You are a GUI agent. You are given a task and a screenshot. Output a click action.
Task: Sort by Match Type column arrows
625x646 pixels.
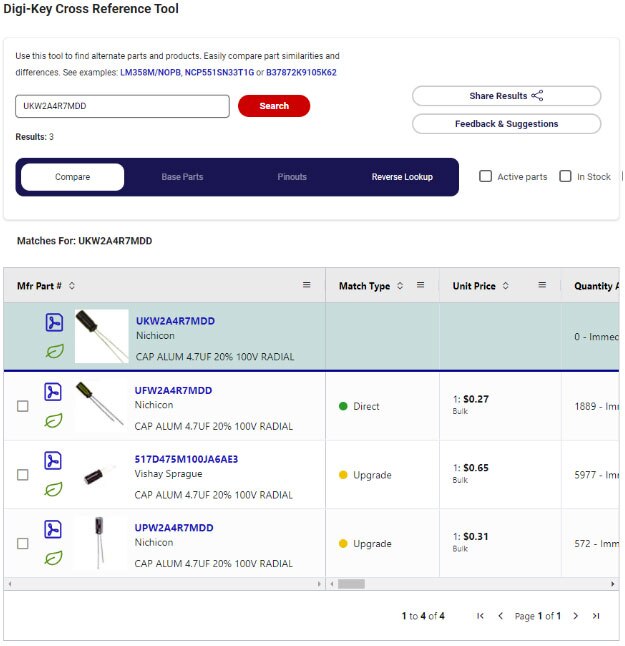coord(400,286)
